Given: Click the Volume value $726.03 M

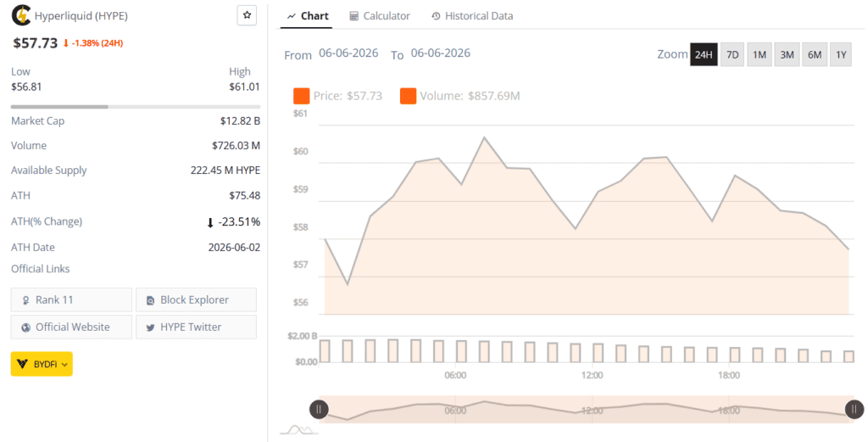Looking at the screenshot, I should point(236,146).
